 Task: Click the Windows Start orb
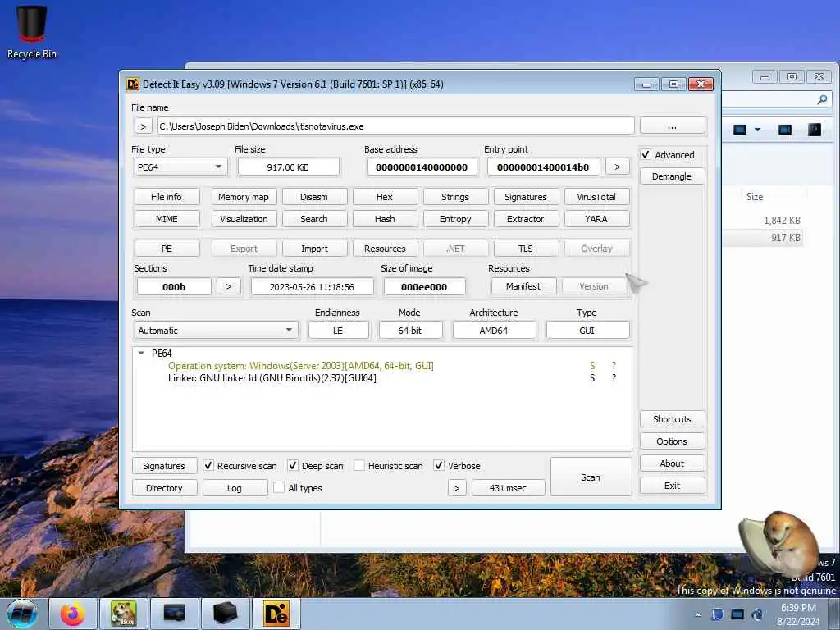click(22, 614)
